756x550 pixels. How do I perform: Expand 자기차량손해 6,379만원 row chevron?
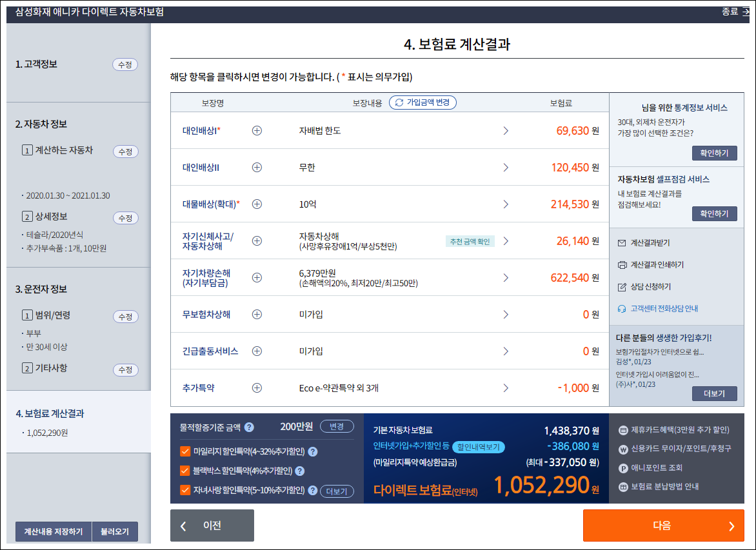pos(506,278)
